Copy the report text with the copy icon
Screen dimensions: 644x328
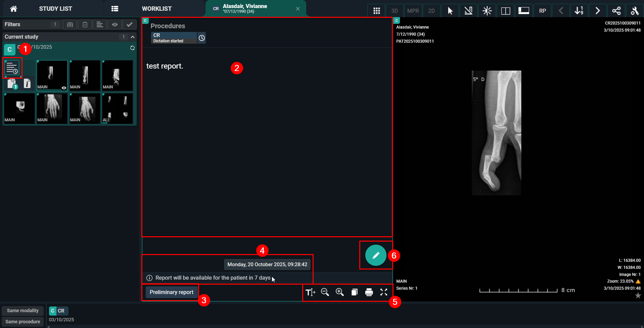coord(354,292)
